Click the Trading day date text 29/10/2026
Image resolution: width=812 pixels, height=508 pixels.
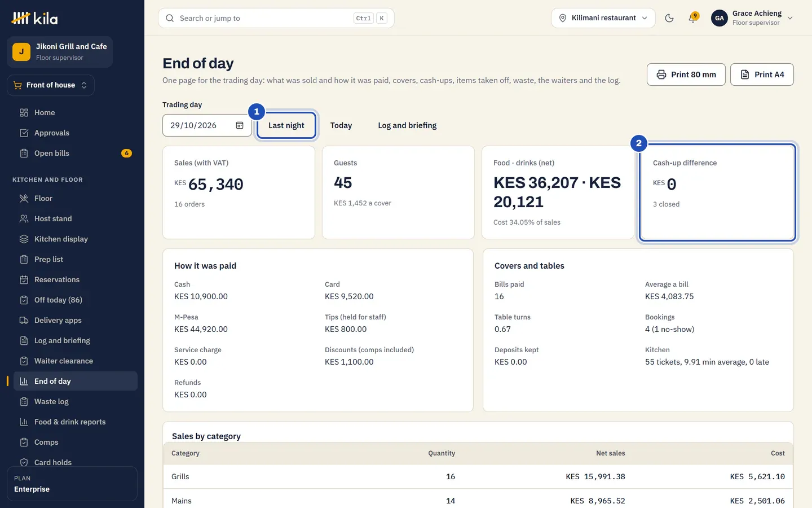point(193,125)
